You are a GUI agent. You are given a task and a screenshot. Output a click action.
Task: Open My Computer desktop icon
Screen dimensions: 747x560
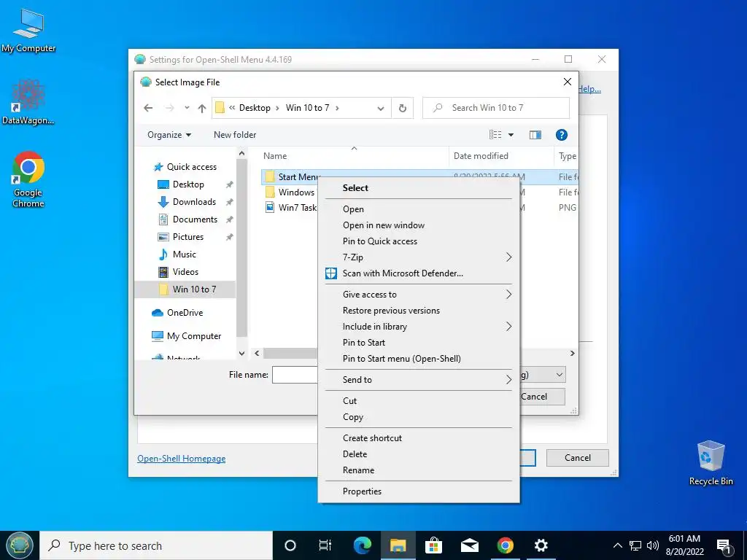28,31
